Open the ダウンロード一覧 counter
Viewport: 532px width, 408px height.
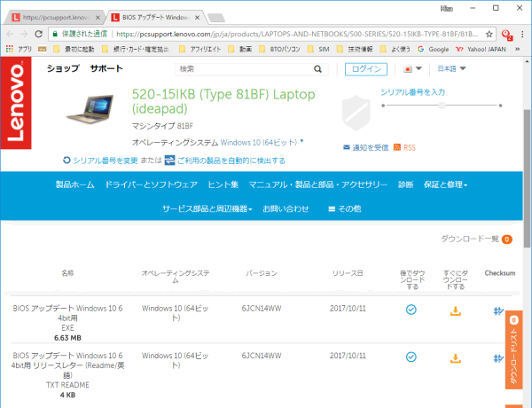[476, 239]
